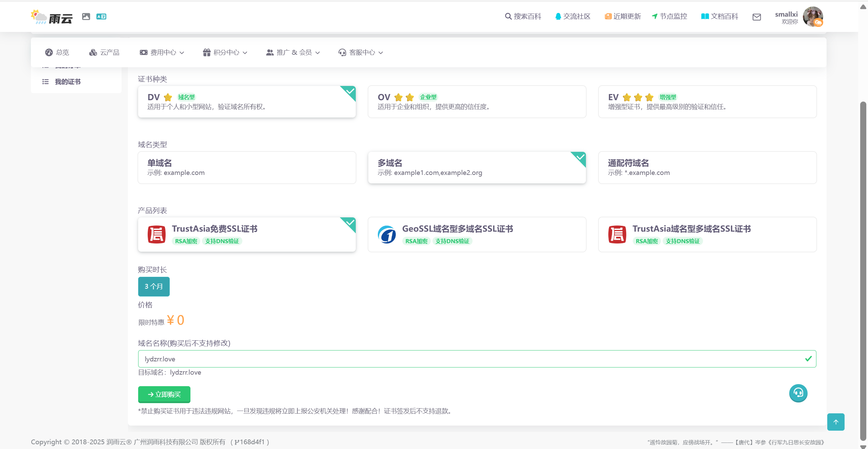The height and width of the screenshot is (449, 868).
Task: Select the OV 企业型 certificate type
Action: (x=477, y=102)
